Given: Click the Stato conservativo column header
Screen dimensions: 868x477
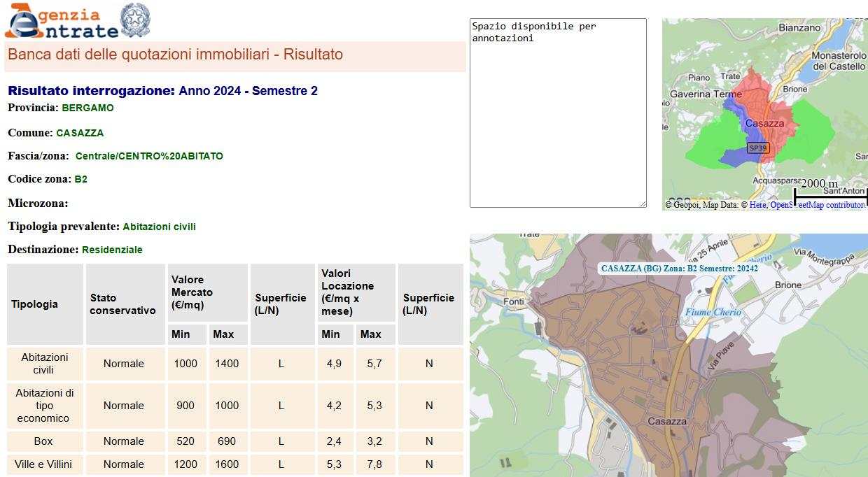Looking at the screenshot, I should tap(125, 304).
